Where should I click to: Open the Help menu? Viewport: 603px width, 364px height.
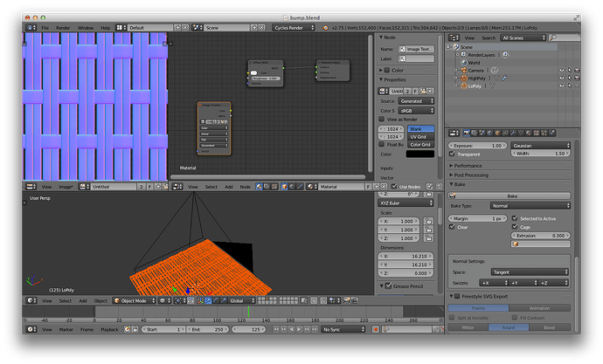coord(105,28)
